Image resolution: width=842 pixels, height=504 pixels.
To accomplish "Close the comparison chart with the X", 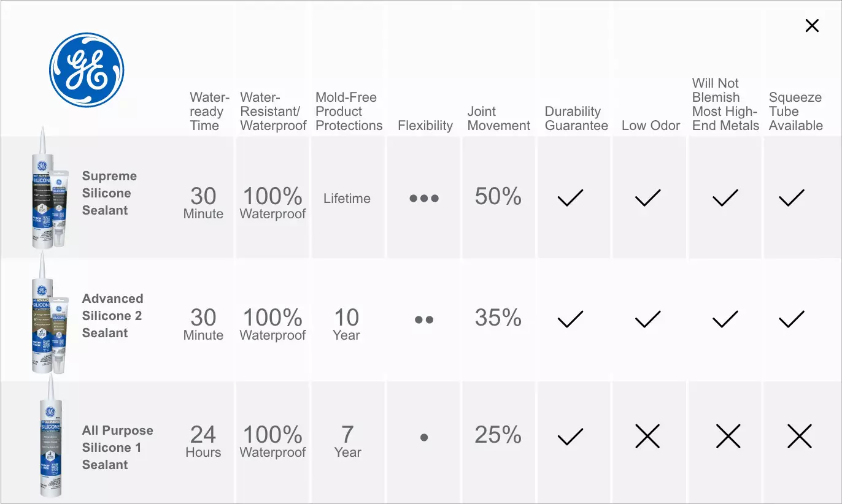I will click(x=812, y=25).
